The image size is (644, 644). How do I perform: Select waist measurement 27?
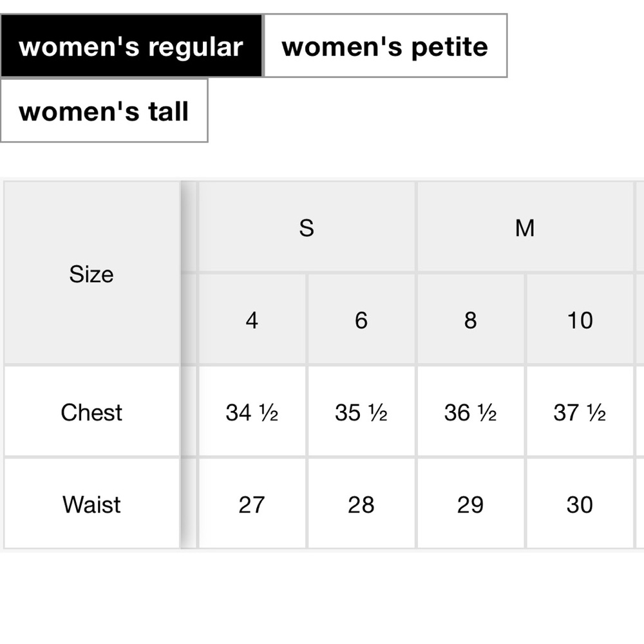252,504
